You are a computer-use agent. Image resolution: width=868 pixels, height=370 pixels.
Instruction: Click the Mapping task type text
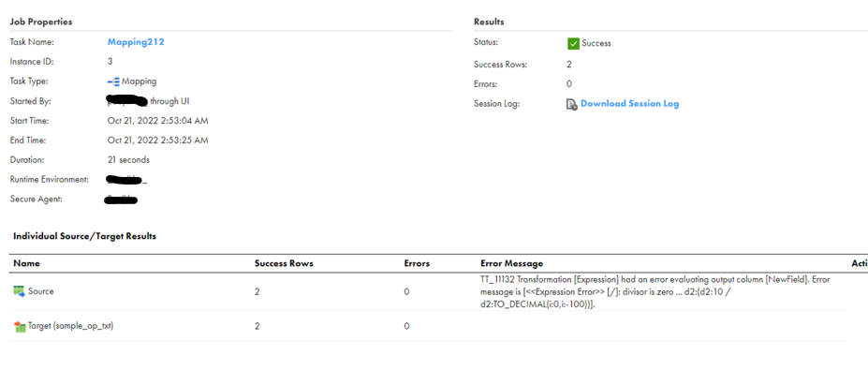139,81
